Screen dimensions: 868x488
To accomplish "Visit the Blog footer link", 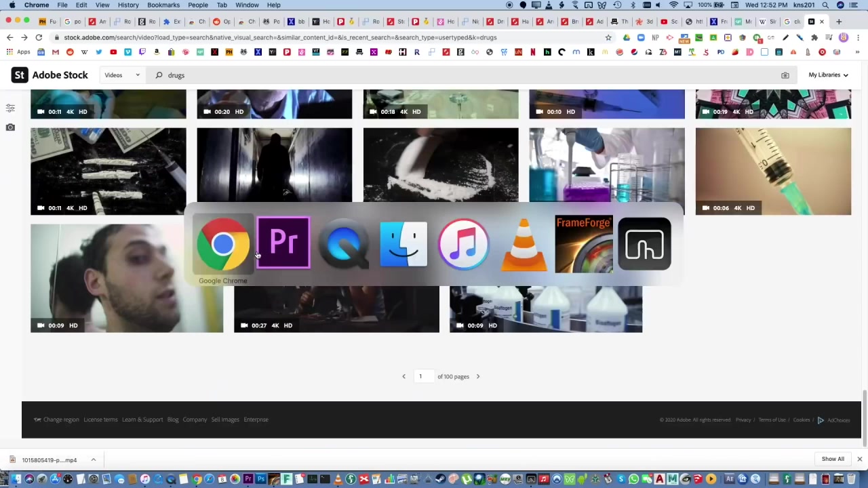I will [x=173, y=420].
